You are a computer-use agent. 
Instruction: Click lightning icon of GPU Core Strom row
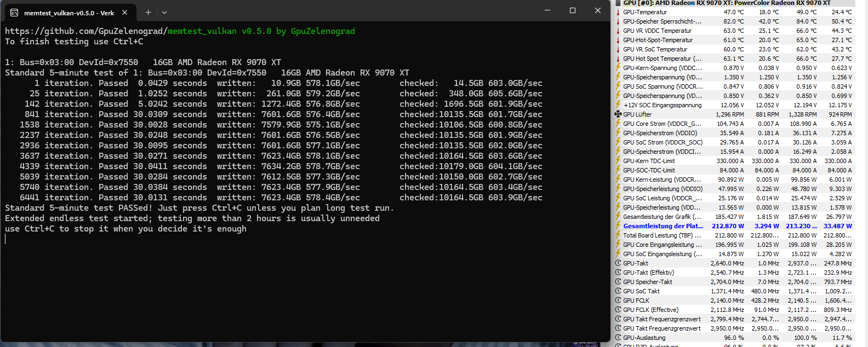tap(618, 124)
